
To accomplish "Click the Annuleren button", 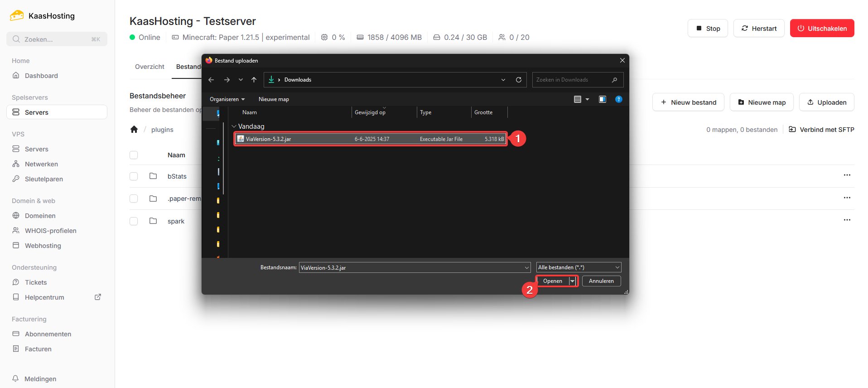I will coord(601,281).
